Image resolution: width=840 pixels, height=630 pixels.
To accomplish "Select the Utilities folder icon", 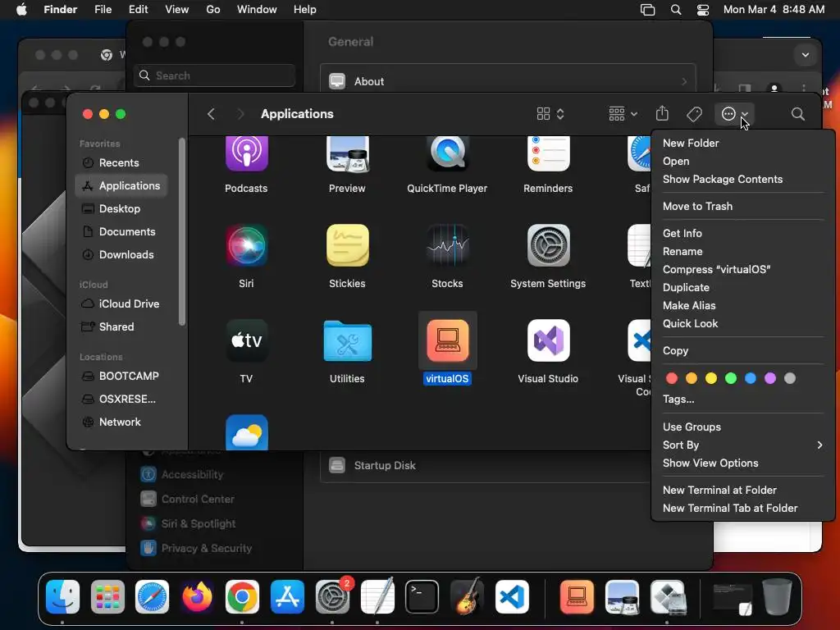I will click(347, 340).
